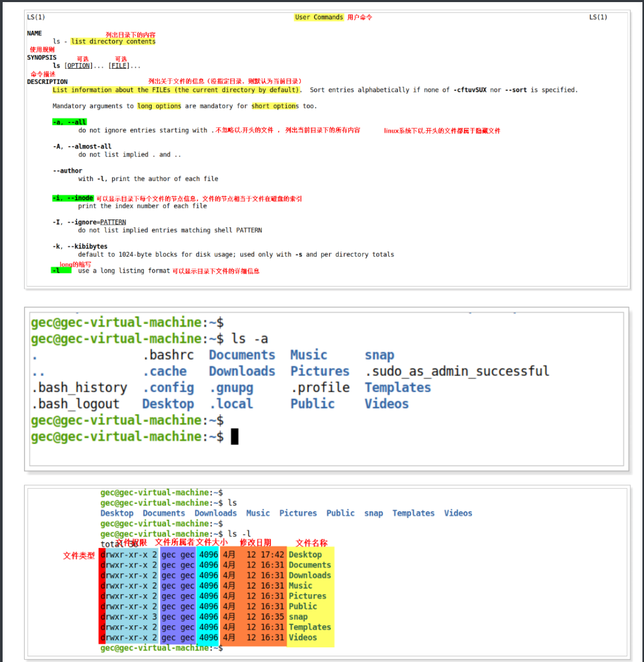
Task: Click the "-k, --kibibytes" option
Action: pos(80,246)
